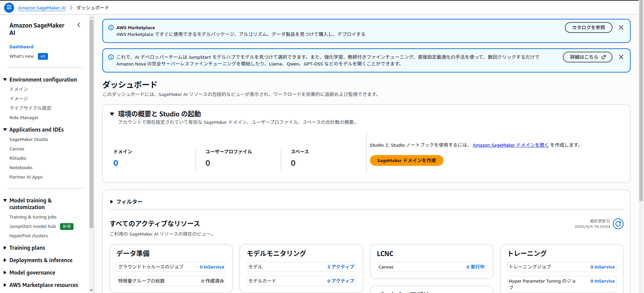Image resolution: width=644 pixels, height=293 pixels.
Task: Collapse Environment configuration nav group
Action: [5, 80]
